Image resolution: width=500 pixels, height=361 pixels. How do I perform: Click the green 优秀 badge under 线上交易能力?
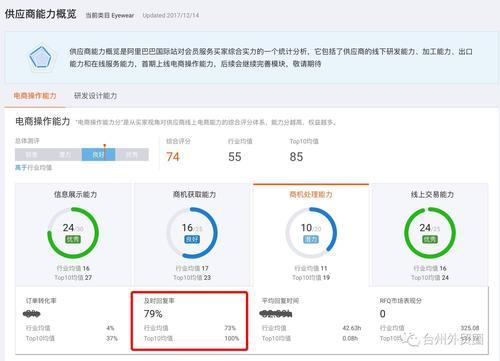(430, 239)
